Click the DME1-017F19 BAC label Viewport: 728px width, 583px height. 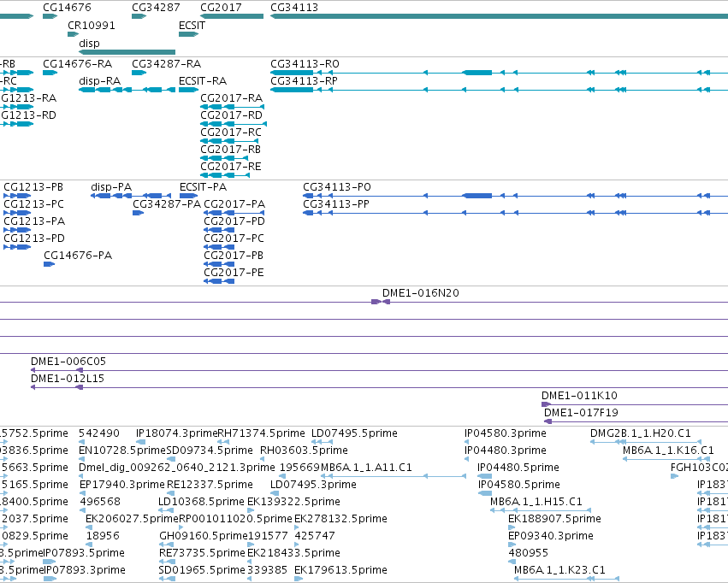click(x=581, y=413)
